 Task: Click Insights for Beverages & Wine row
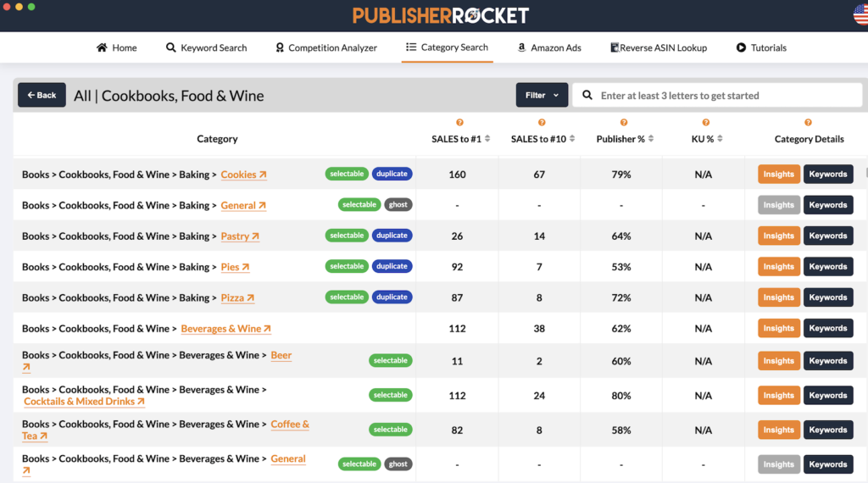[x=778, y=328]
